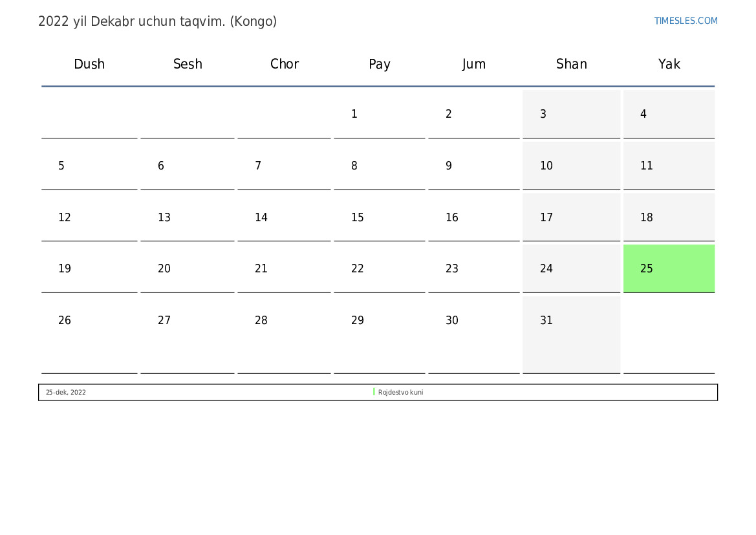
Task: Select Saturday December 3 cell
Action: tap(571, 114)
